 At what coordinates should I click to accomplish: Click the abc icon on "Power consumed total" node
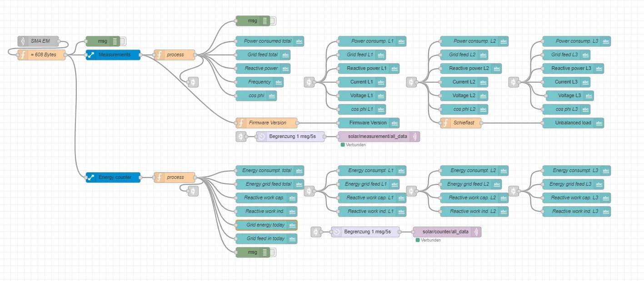point(300,41)
